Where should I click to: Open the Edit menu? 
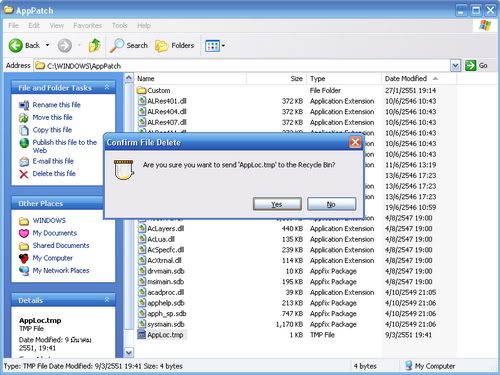click(x=34, y=26)
